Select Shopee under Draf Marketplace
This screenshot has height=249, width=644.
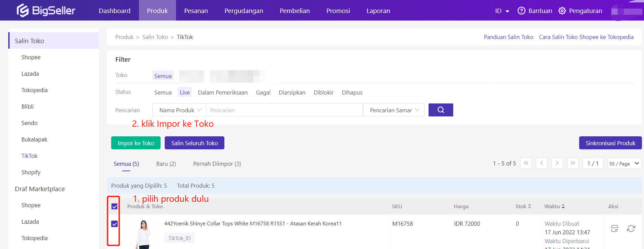(31, 205)
